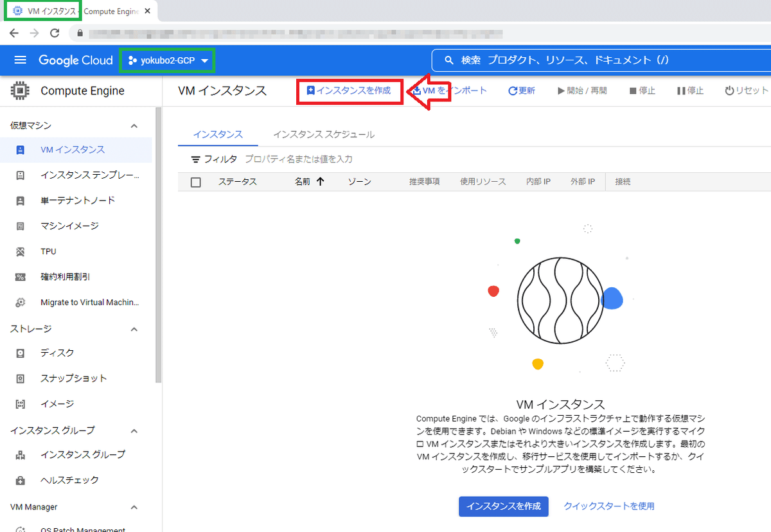Click VM をインポート toolbar button
Screen dimensions: 771x532
[450, 91]
